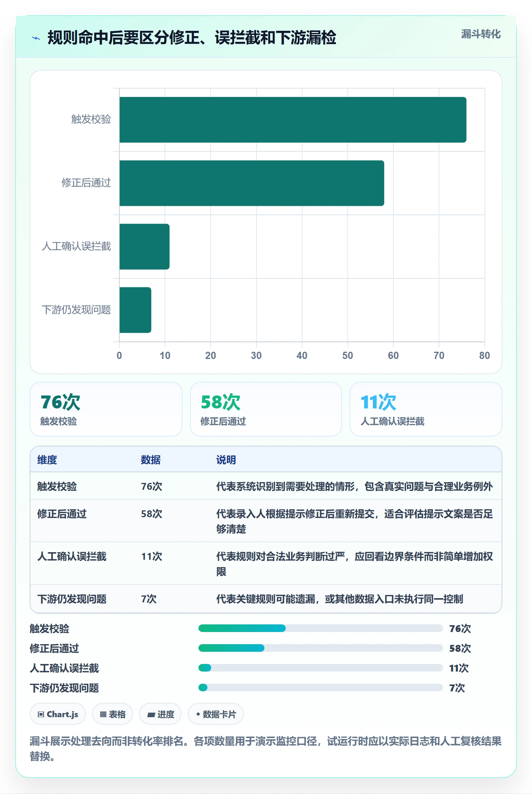Select the 58次 修正后通过 data card

click(x=266, y=409)
